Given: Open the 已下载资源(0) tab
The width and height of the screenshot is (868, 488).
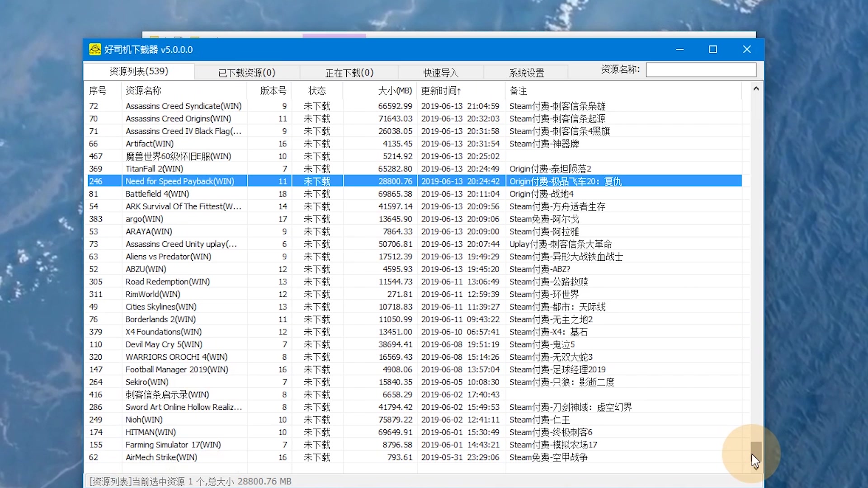Looking at the screenshot, I should pyautogui.click(x=247, y=73).
